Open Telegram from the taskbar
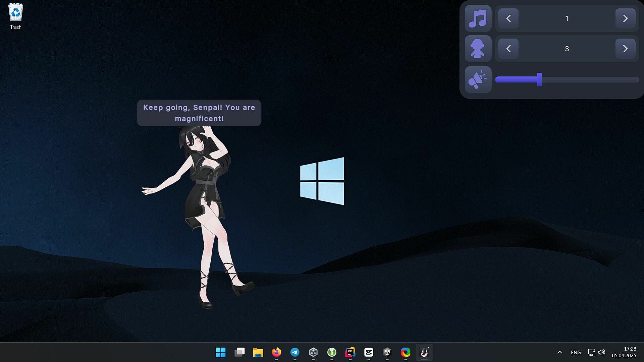 [x=295, y=352]
